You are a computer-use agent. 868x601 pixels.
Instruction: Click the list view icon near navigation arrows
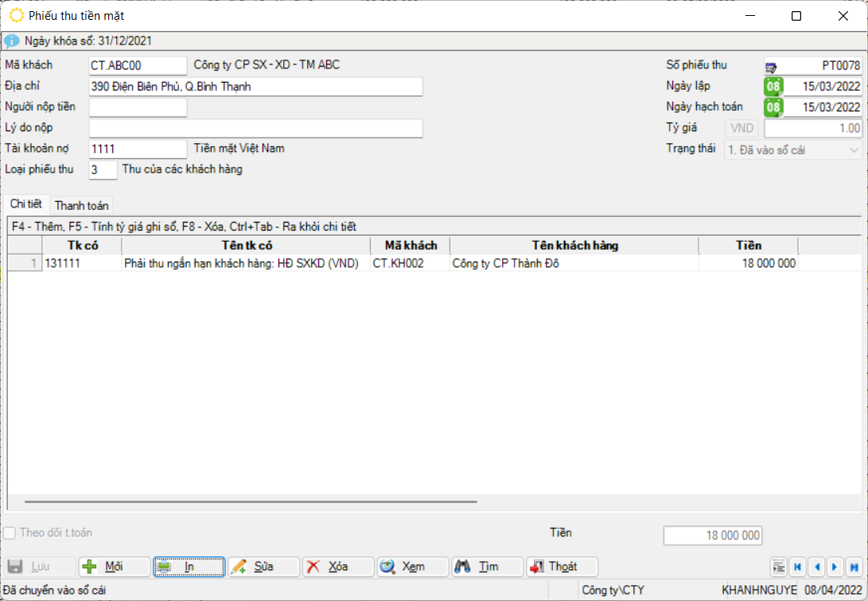tap(779, 567)
